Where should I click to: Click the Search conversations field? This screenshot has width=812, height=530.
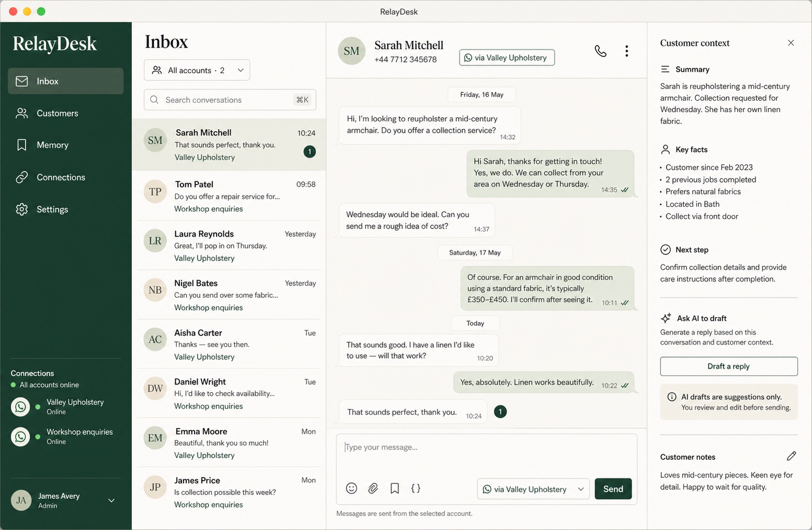(230, 99)
